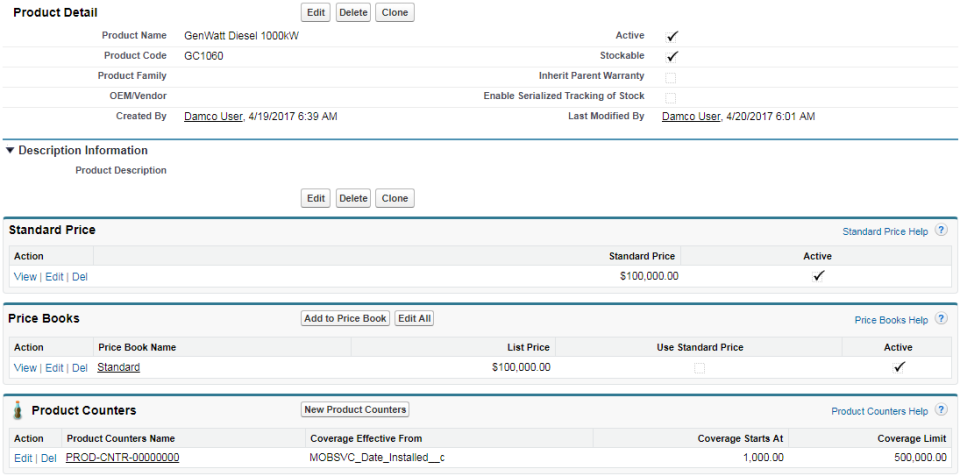This screenshot has width=960, height=476.
Task: Open the Standard price book link
Action: click(x=118, y=368)
